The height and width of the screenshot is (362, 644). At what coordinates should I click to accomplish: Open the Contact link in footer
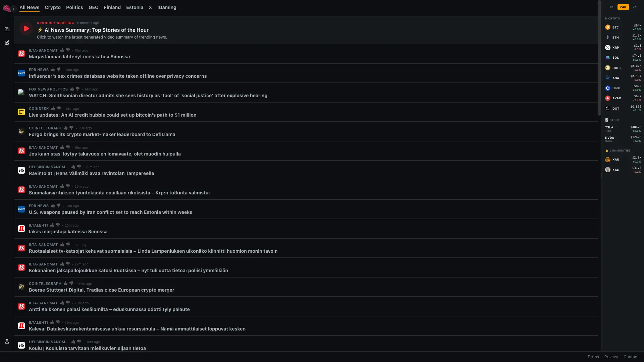point(631,357)
